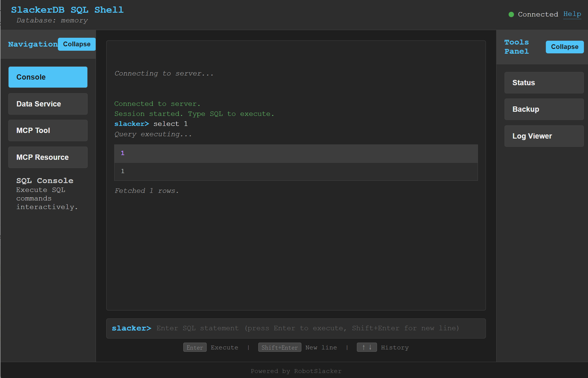
Task: Open the Backup tool
Action: 544,109
